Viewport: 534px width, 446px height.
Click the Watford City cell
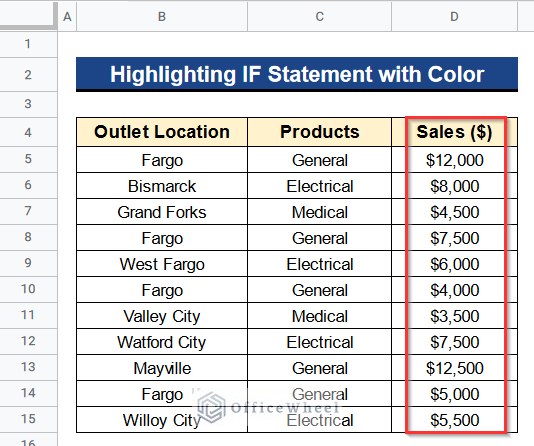coord(162,342)
